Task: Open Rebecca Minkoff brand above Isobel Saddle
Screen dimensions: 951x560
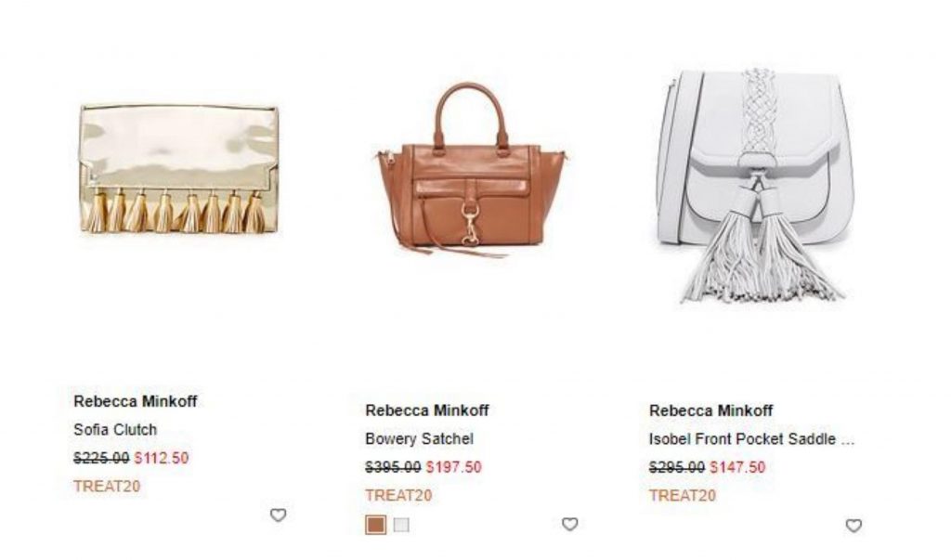Action: (710, 410)
